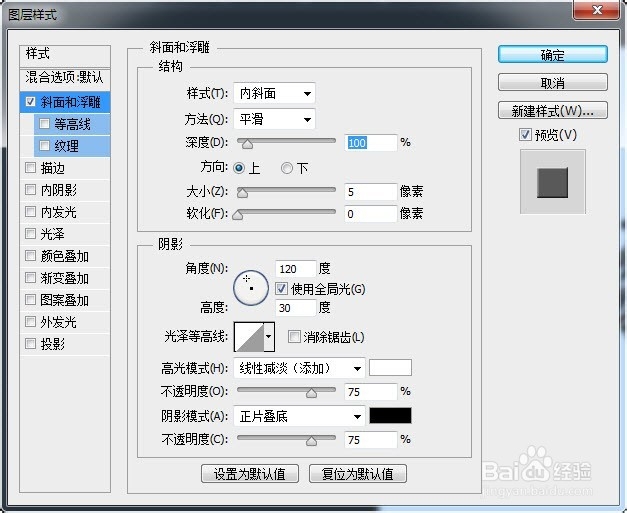Enable the 纹理 checkbox
This screenshot has width=627, height=513.
tap(44, 146)
